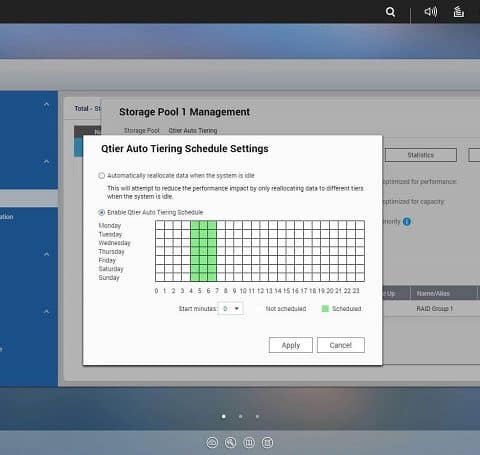The height and width of the screenshot is (455, 480).
Task: Toggle Wednesday hour 5 schedule cell
Action: (x=203, y=242)
